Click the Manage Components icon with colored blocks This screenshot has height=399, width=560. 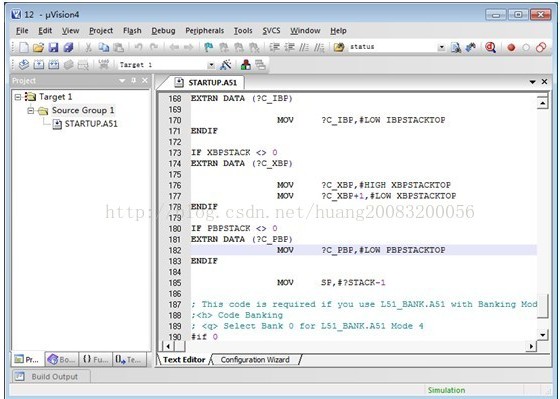click(x=246, y=65)
